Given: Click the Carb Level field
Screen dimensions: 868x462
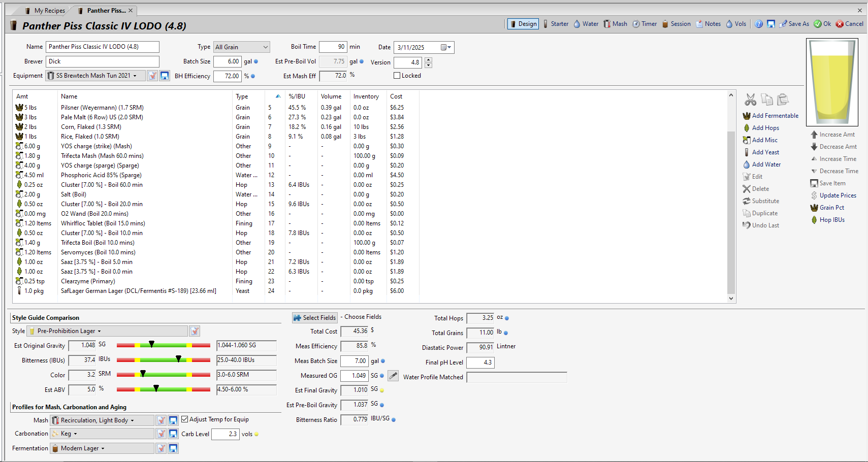Looking at the screenshot, I should pyautogui.click(x=225, y=434).
